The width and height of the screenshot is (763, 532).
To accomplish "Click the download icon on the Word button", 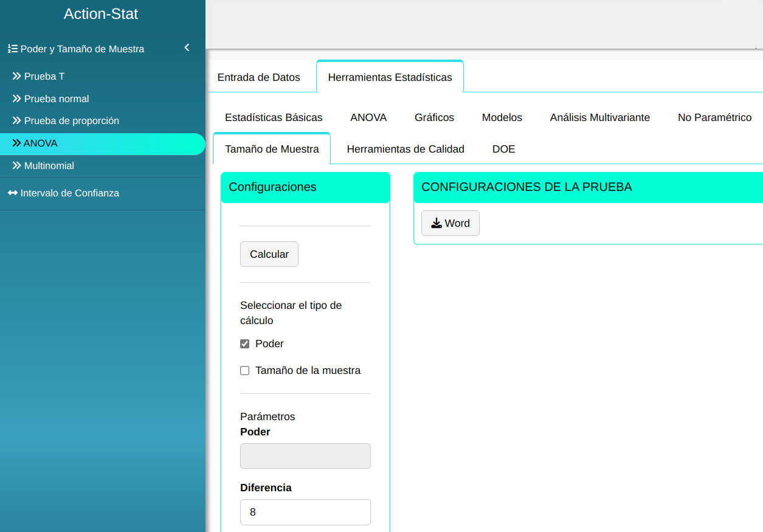I will (x=436, y=223).
